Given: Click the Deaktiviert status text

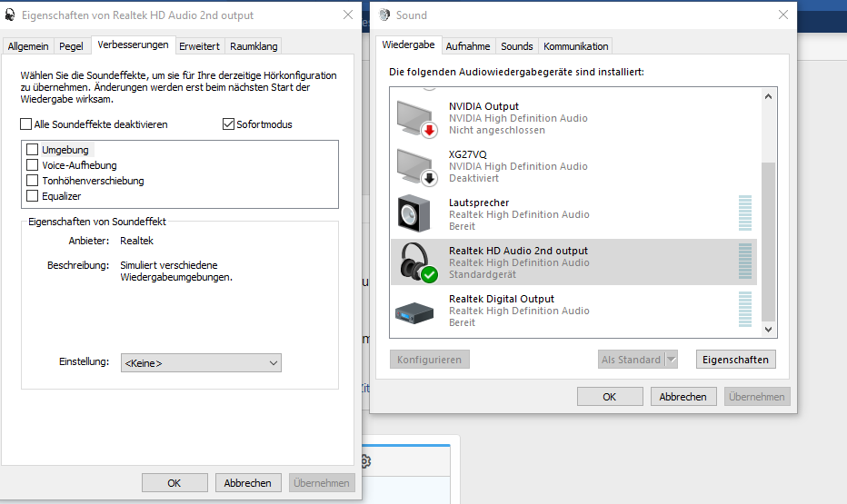Looking at the screenshot, I should [x=473, y=178].
